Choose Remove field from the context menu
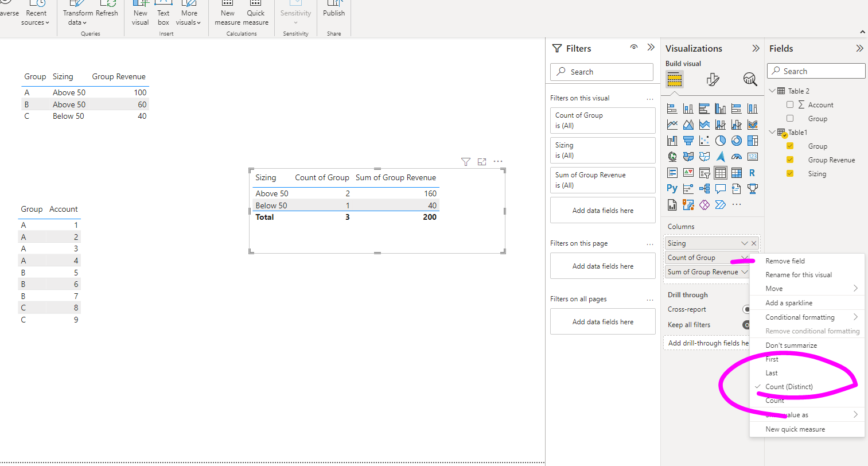The height and width of the screenshot is (466, 868). coord(807,261)
